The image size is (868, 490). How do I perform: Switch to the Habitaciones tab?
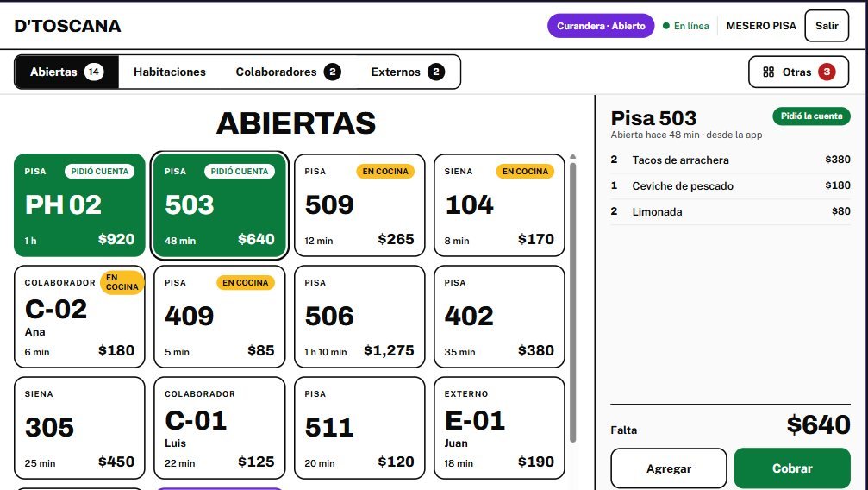point(170,72)
